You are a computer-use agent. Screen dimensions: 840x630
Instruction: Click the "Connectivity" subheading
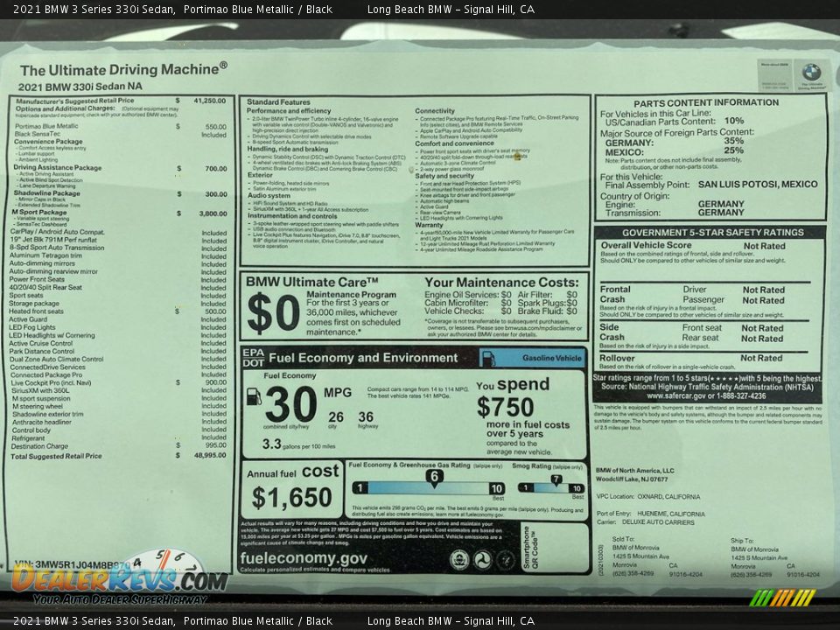pyautogui.click(x=435, y=111)
